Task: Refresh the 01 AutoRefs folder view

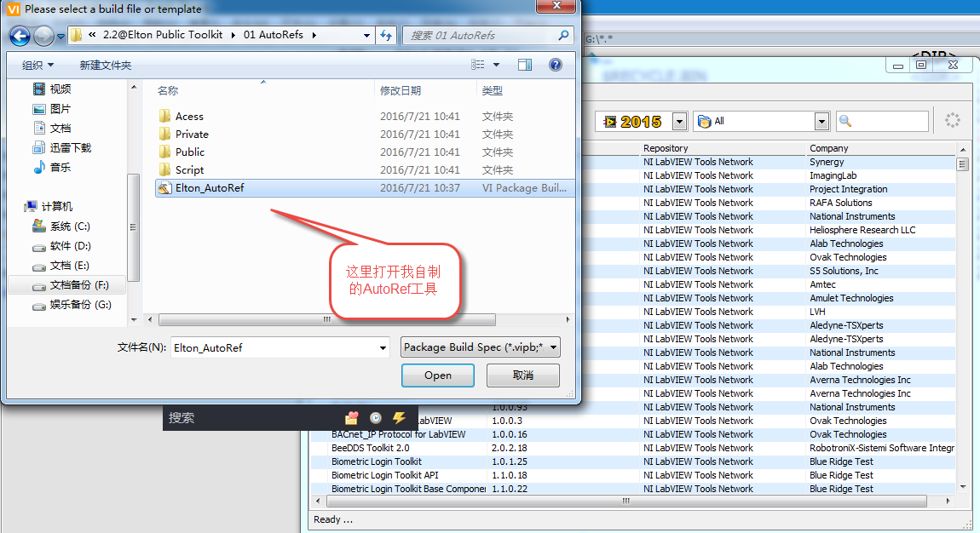Action: (386, 36)
